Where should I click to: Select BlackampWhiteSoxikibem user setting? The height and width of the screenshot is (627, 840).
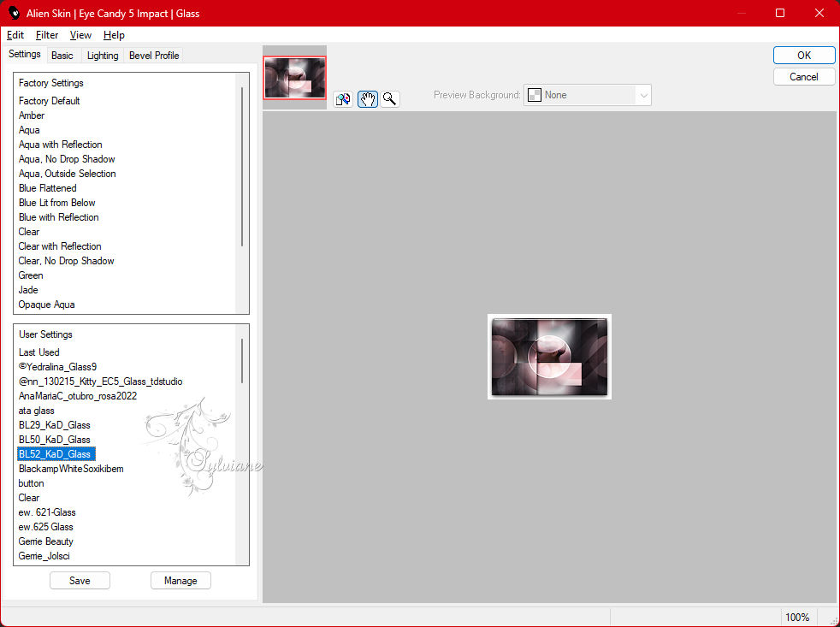(71, 468)
